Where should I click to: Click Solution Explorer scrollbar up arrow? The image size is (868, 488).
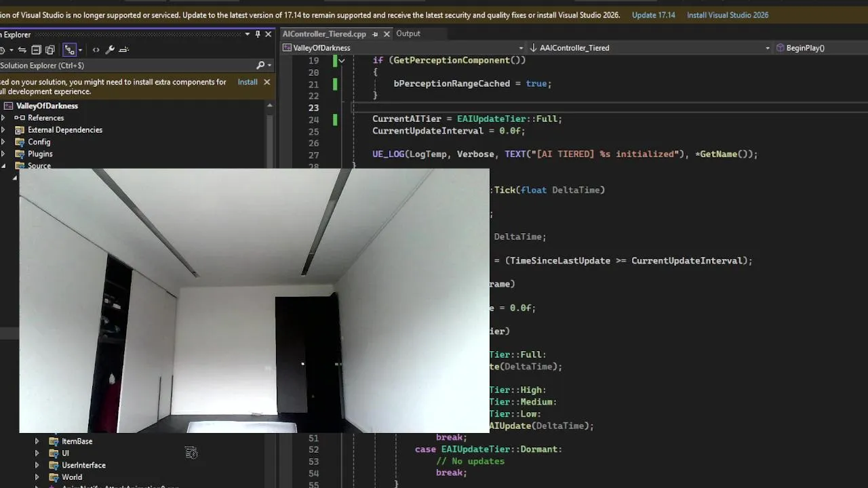point(270,106)
